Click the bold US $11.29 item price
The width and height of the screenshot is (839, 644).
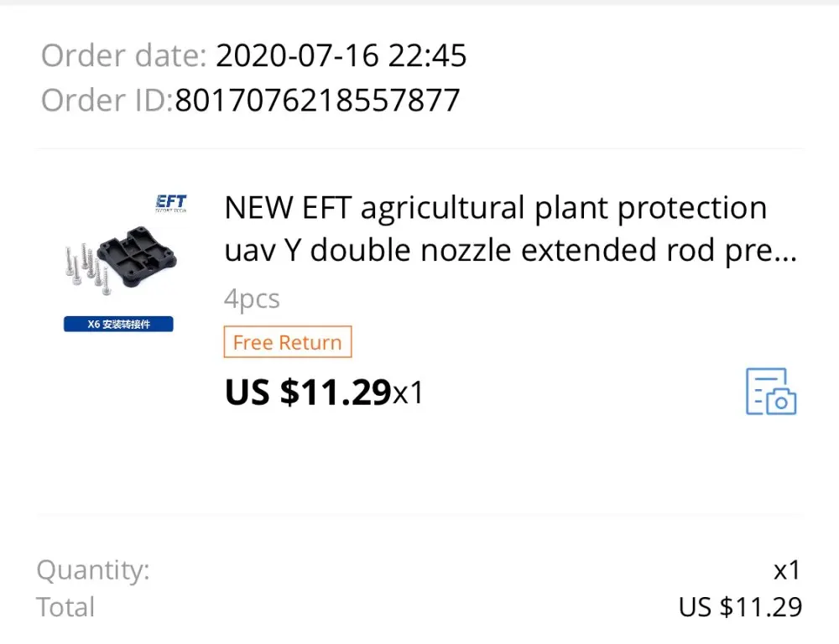pos(308,392)
